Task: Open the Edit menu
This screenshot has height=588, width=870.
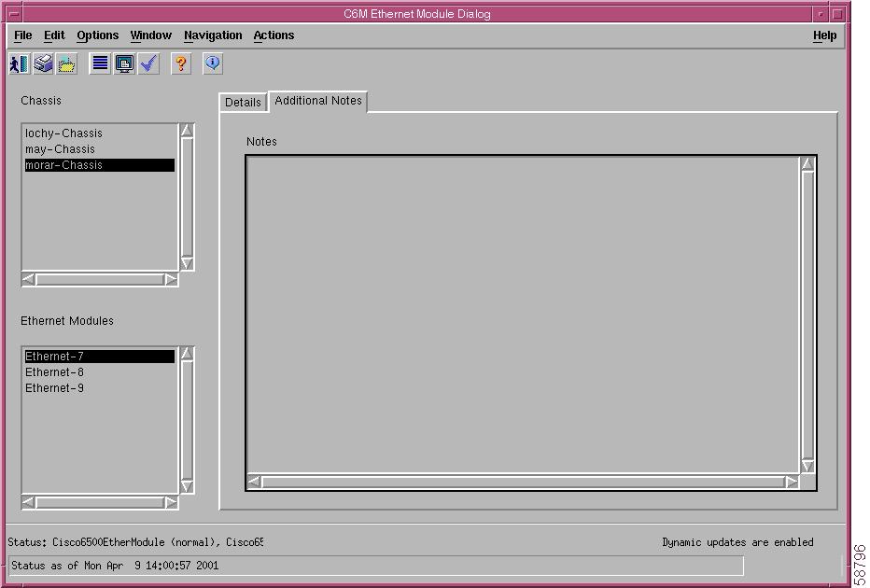Action: tap(54, 35)
